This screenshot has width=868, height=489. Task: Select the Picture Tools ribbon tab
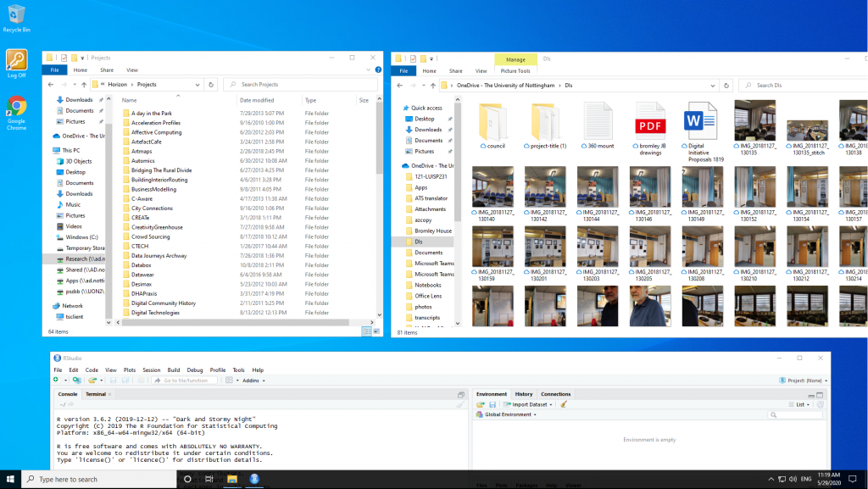515,70
